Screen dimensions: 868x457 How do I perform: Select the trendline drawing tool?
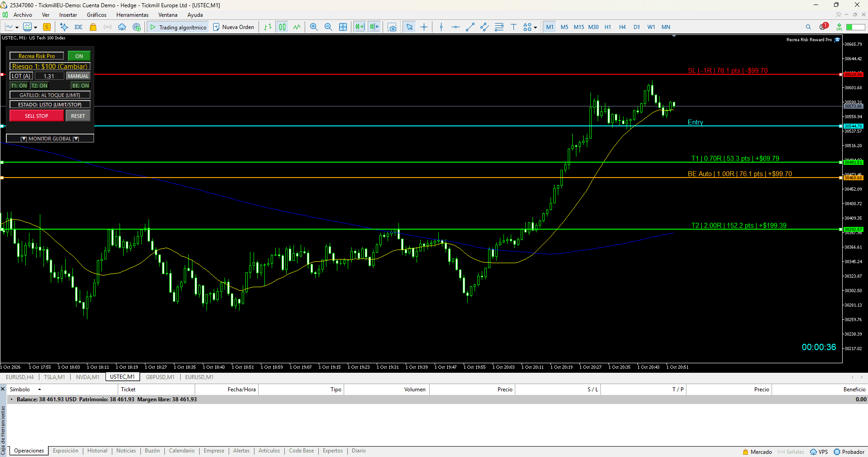(x=470, y=27)
